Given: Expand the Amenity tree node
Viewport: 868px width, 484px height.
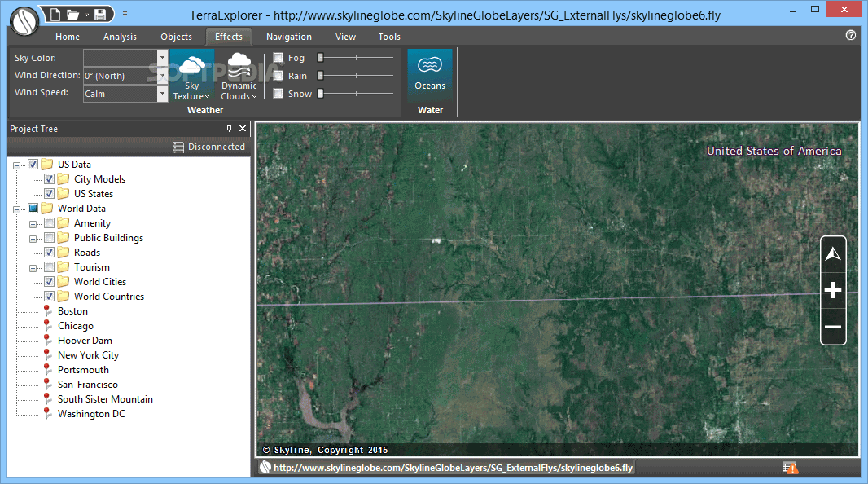Looking at the screenshot, I should [x=33, y=224].
